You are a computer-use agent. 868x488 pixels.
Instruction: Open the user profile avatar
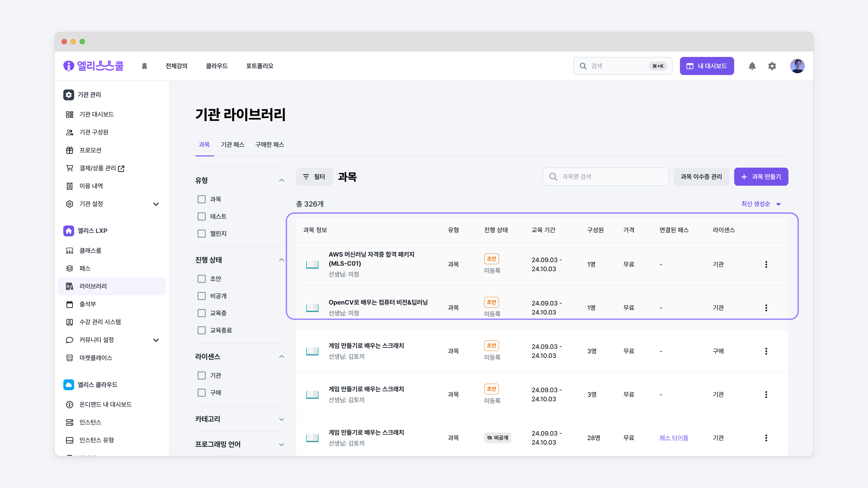pos(797,66)
